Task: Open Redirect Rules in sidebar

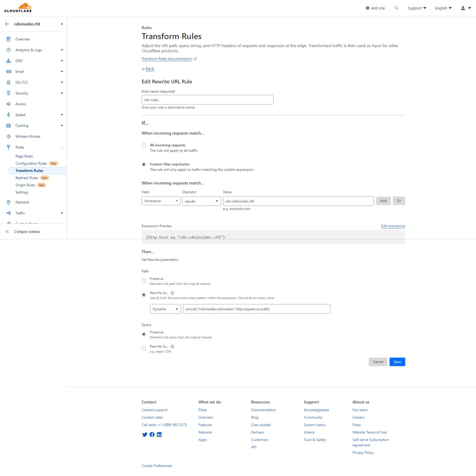Action: coord(27,178)
